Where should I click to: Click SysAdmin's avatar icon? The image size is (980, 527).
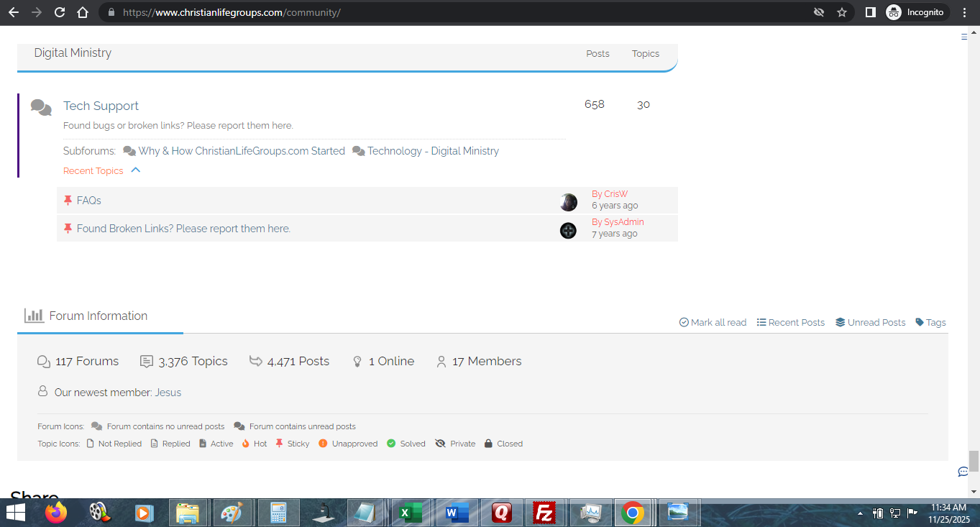click(x=568, y=231)
